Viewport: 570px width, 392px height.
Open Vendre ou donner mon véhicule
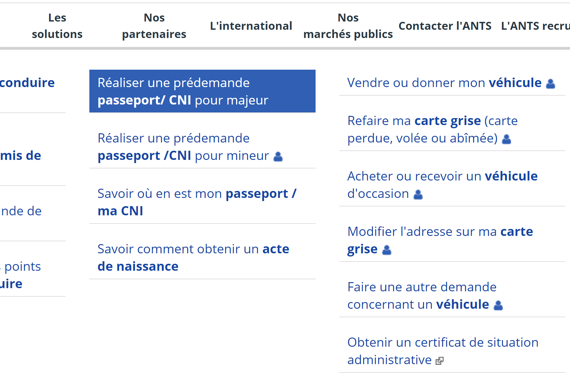pyautogui.click(x=444, y=83)
